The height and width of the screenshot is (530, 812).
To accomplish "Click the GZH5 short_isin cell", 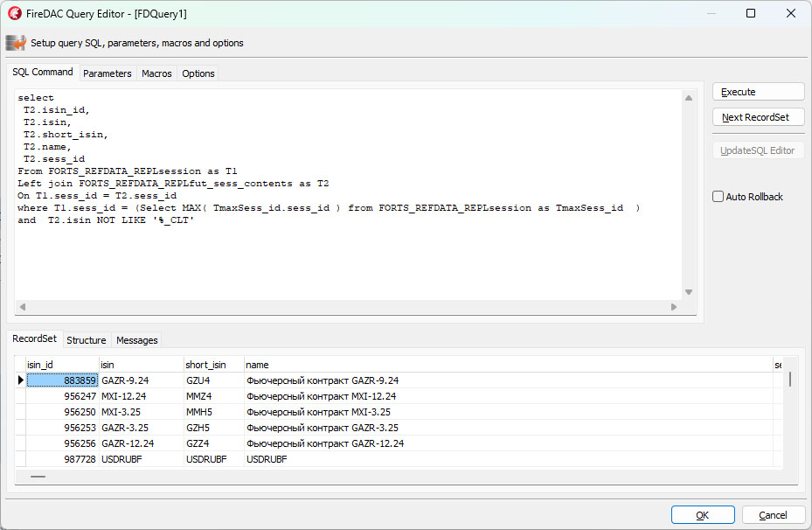I will click(x=214, y=428).
